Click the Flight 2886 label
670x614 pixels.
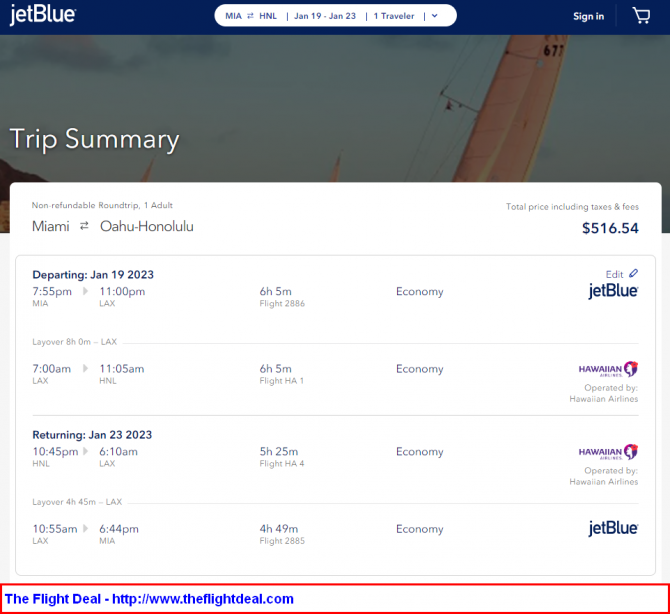(x=282, y=303)
